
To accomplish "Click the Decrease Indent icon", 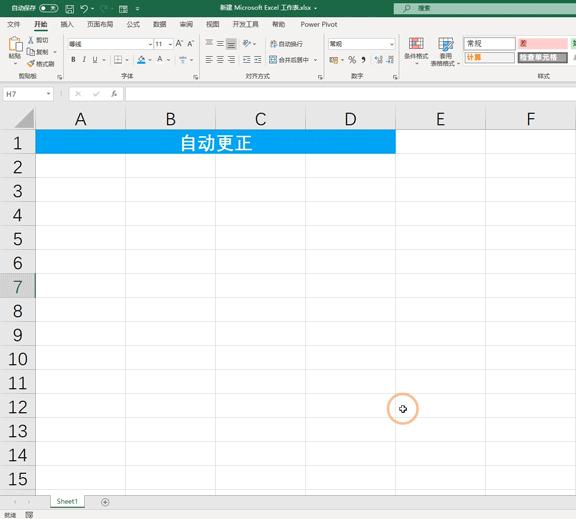I will pos(246,60).
